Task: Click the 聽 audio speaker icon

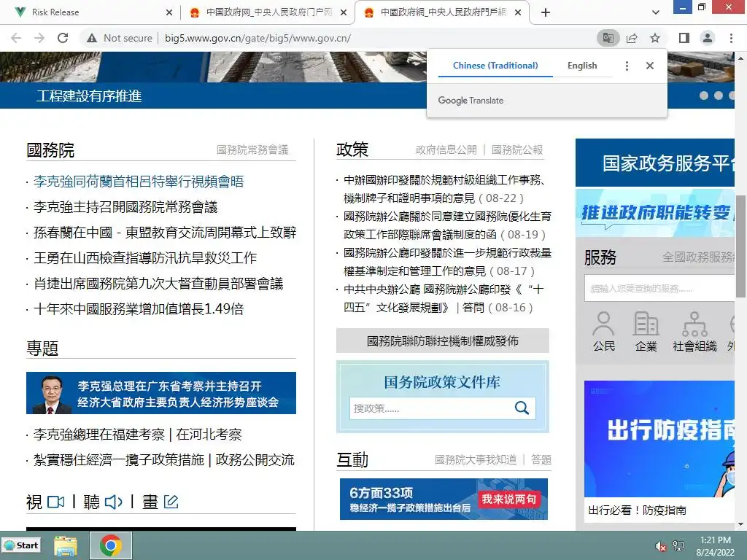Action: click(x=113, y=502)
